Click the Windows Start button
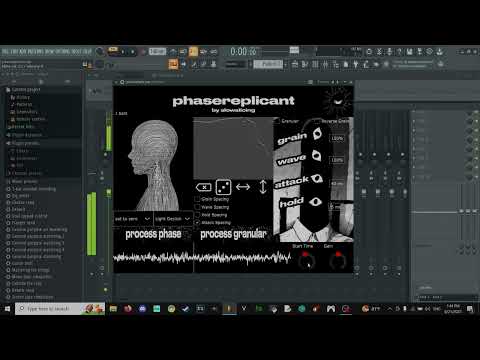Viewport: 480px width, 360px height. [7, 309]
